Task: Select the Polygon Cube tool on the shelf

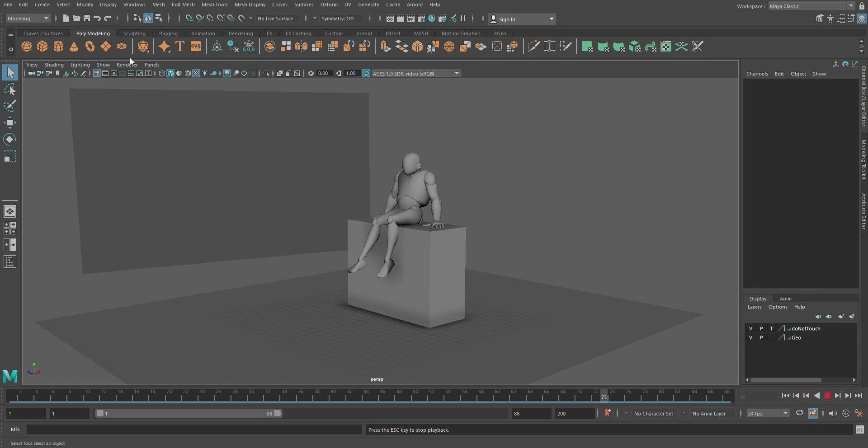Action: [42, 47]
